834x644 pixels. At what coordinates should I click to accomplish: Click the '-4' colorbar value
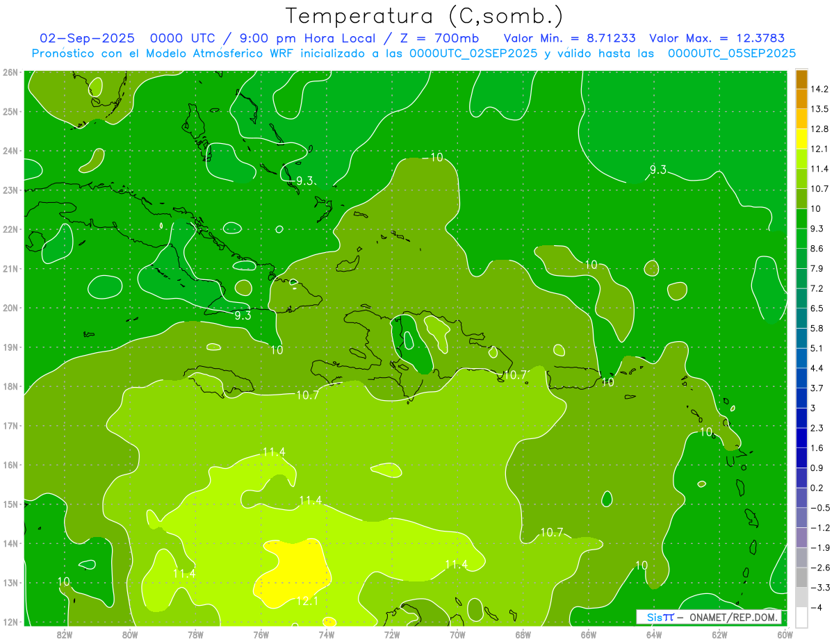[817, 607]
